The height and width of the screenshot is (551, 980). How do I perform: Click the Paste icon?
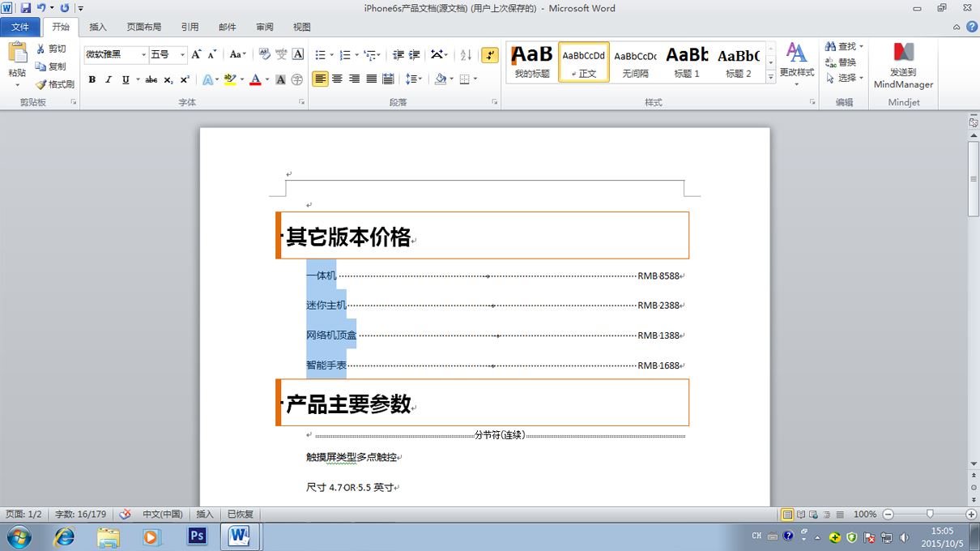pos(17,53)
